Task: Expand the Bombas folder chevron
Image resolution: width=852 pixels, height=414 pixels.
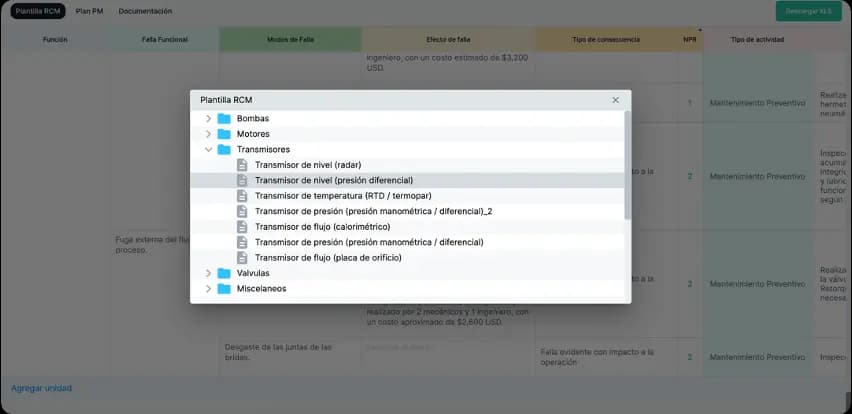Action: 208,118
